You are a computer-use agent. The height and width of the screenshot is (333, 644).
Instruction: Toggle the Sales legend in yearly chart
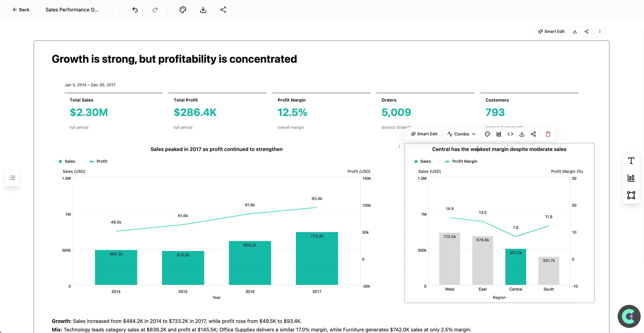tap(67, 162)
